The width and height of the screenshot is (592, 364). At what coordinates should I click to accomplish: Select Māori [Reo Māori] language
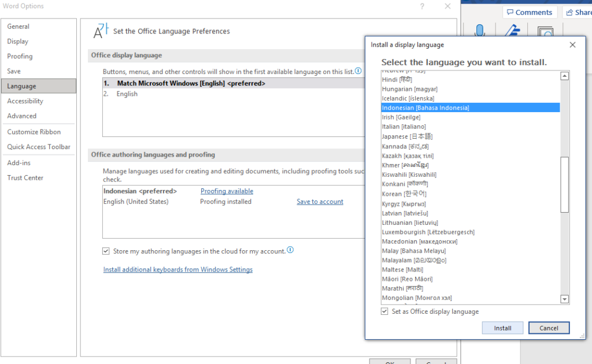(471, 279)
